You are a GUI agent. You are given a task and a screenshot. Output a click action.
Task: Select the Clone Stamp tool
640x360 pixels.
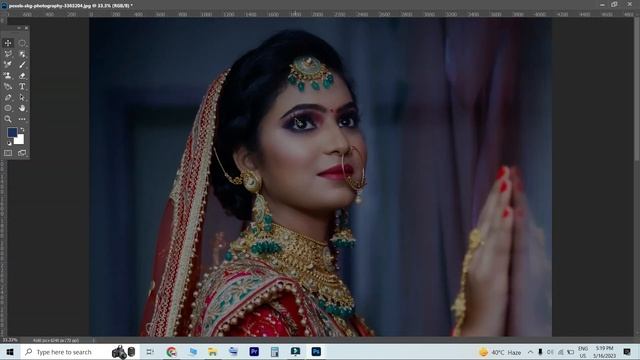click(8, 76)
